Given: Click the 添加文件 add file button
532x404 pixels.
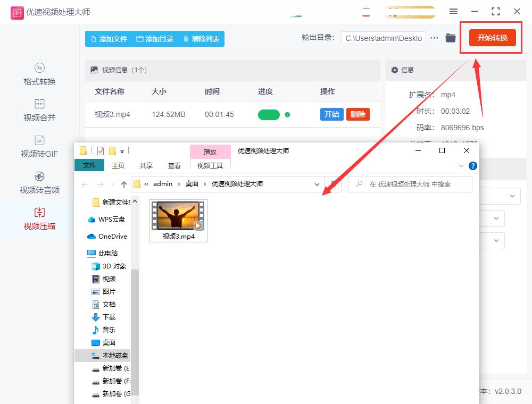Looking at the screenshot, I should pos(109,39).
